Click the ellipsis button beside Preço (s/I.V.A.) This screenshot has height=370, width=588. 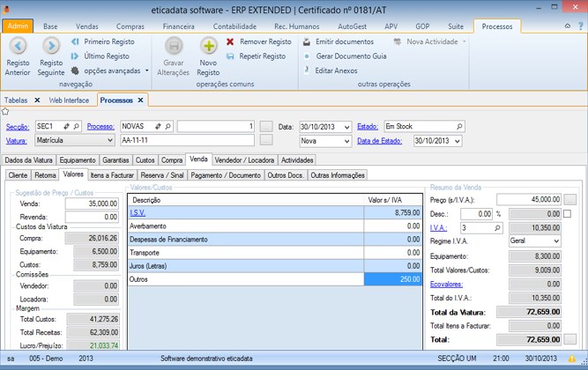[x=569, y=199]
